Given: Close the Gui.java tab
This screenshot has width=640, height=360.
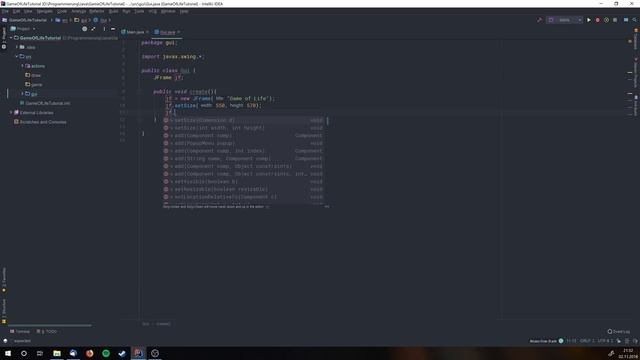Looking at the screenshot, I should pos(178,32).
